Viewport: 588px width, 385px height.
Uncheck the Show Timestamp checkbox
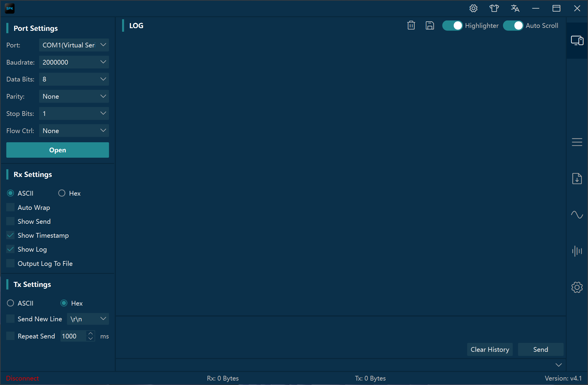(10, 235)
